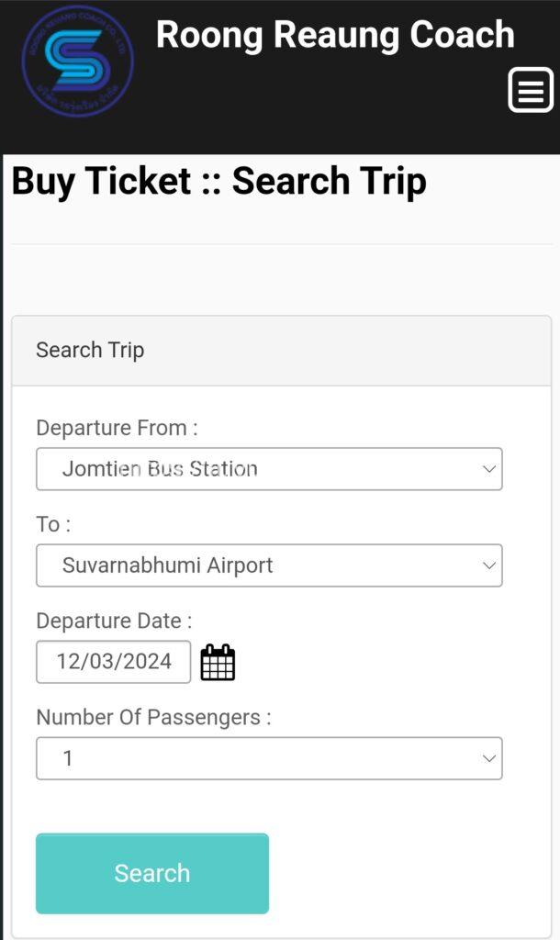The height and width of the screenshot is (940, 560).
Task: Select the Suvarnabhumi Airport destination field
Action: (257, 565)
